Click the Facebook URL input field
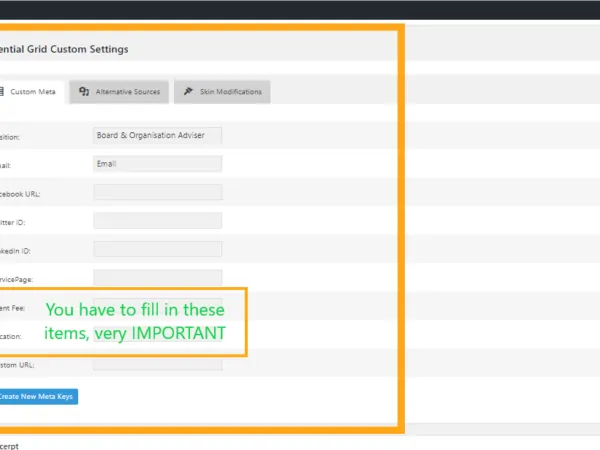Screen dimensions: 600x450 158,192
